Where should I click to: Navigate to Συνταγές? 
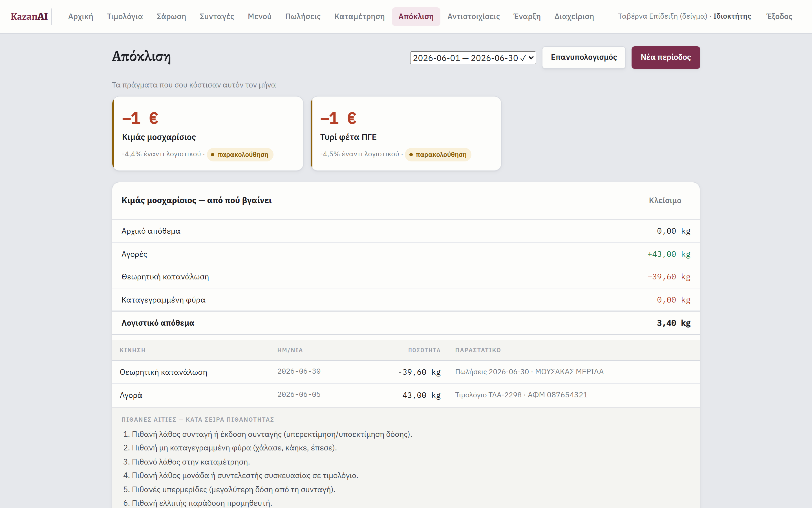pyautogui.click(x=217, y=16)
